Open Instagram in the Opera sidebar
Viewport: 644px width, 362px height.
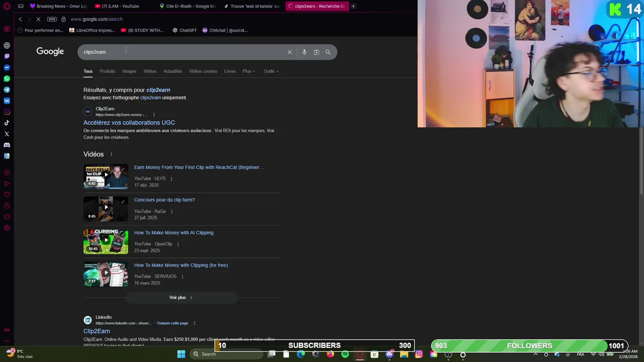[x=7, y=112]
